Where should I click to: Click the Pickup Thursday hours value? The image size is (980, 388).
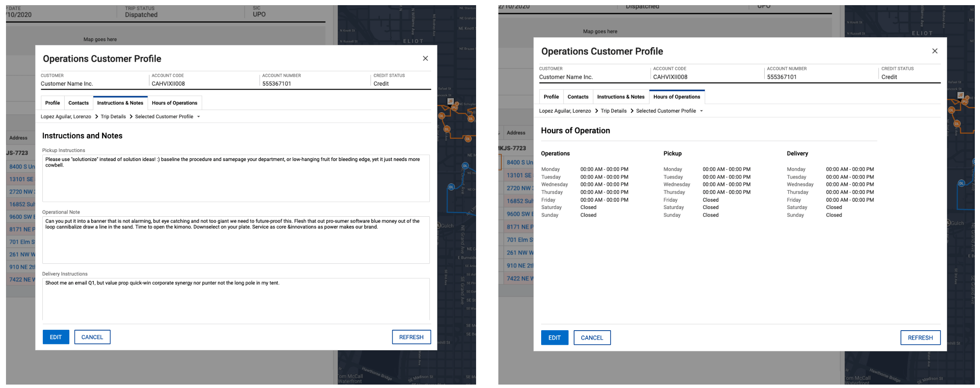click(x=727, y=192)
